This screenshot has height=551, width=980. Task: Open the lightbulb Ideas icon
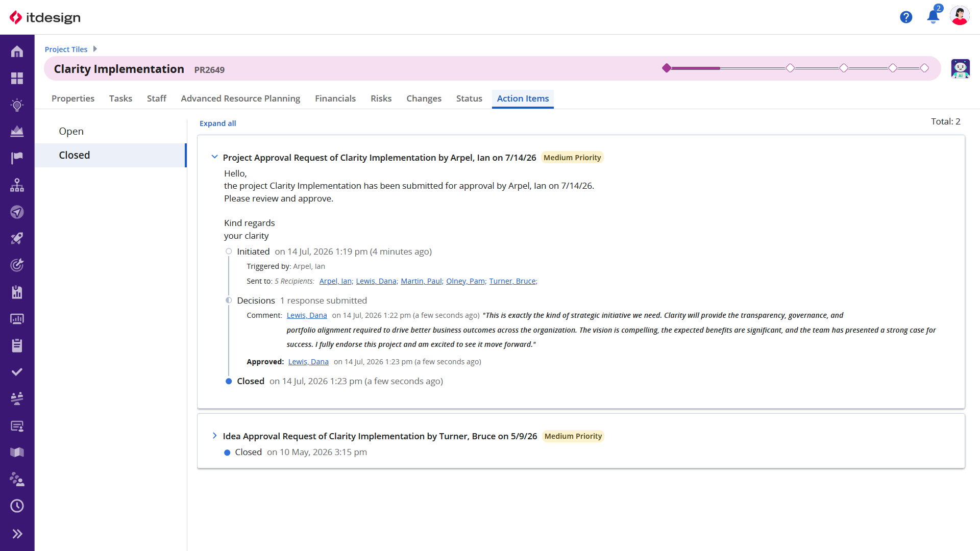pyautogui.click(x=17, y=105)
